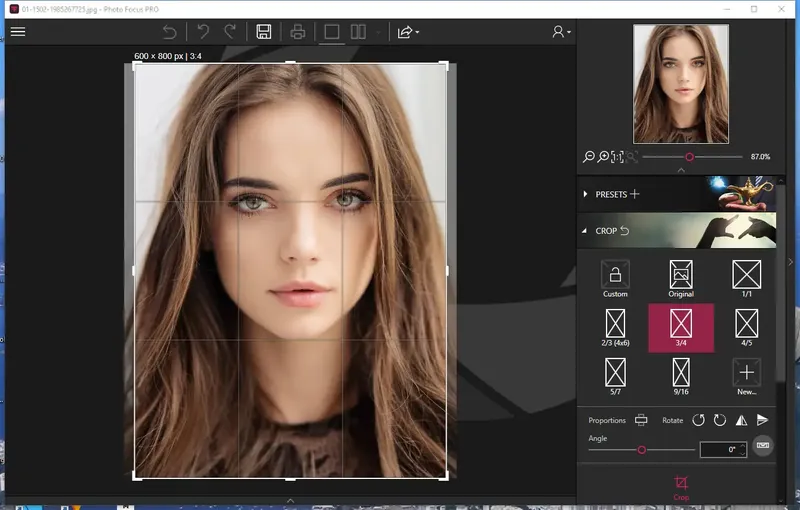Select the 5/7 crop ratio
The width and height of the screenshot is (800, 510).
pos(615,376)
